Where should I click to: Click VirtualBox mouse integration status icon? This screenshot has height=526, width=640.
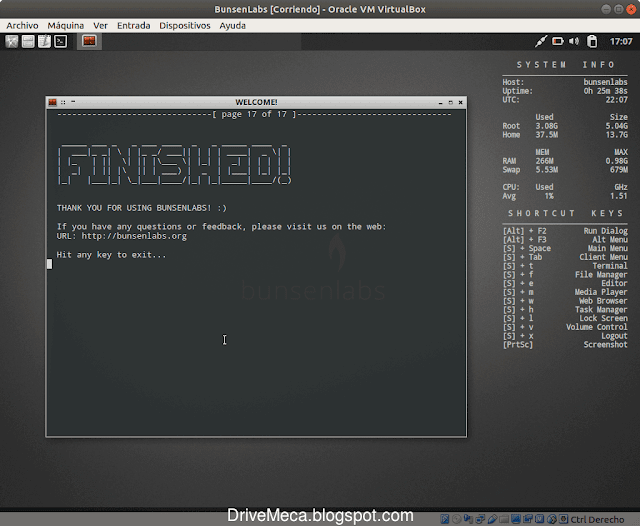point(552,519)
